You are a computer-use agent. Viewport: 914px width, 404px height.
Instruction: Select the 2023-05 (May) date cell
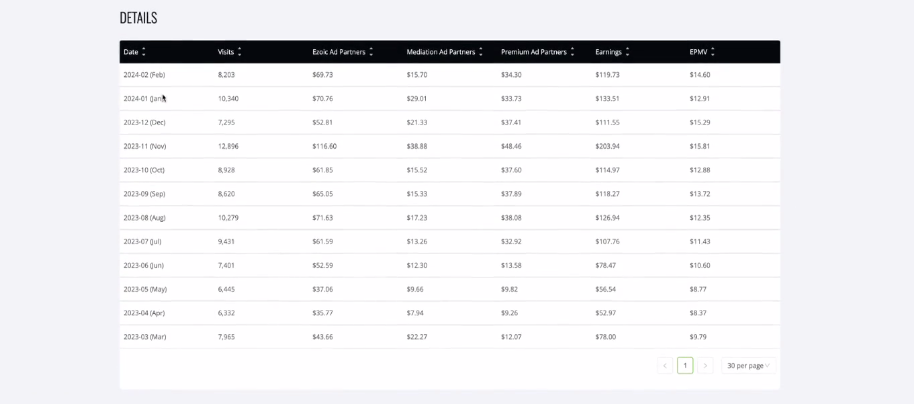145,289
